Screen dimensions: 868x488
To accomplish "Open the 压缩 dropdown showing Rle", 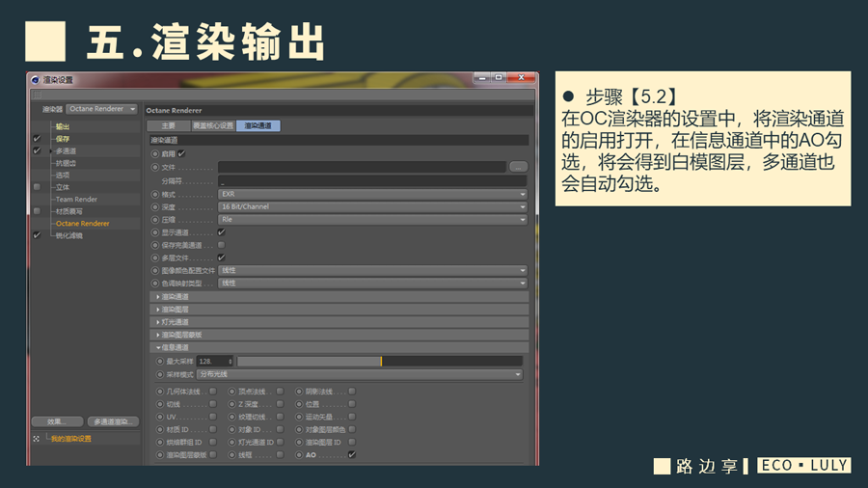I will [x=372, y=220].
